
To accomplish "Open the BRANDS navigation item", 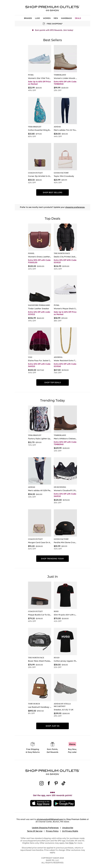I will coord(28,18).
